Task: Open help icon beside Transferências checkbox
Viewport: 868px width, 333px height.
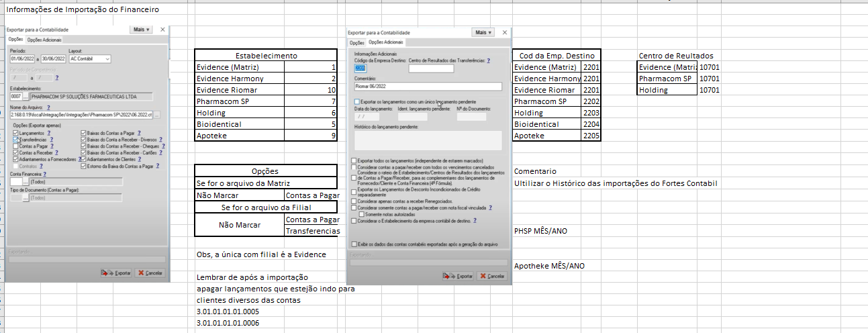Action: [52, 139]
